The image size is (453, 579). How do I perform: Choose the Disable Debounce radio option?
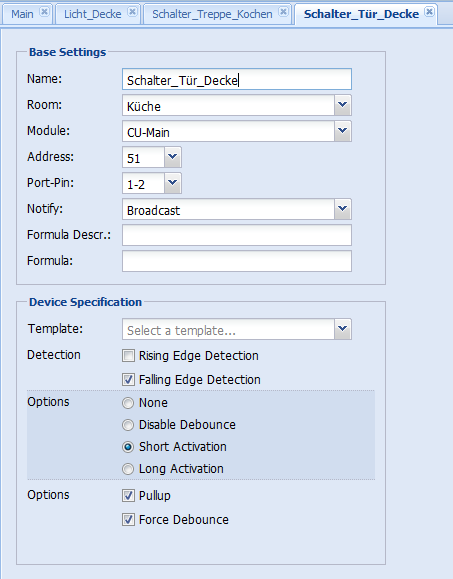click(128, 425)
